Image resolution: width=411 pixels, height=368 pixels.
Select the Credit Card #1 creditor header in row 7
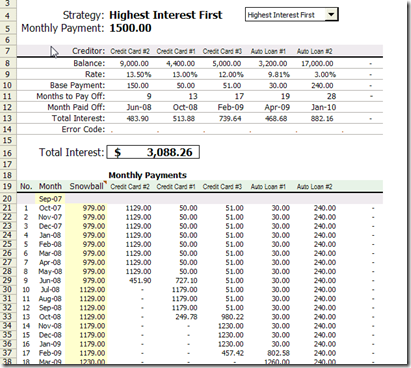(x=176, y=51)
